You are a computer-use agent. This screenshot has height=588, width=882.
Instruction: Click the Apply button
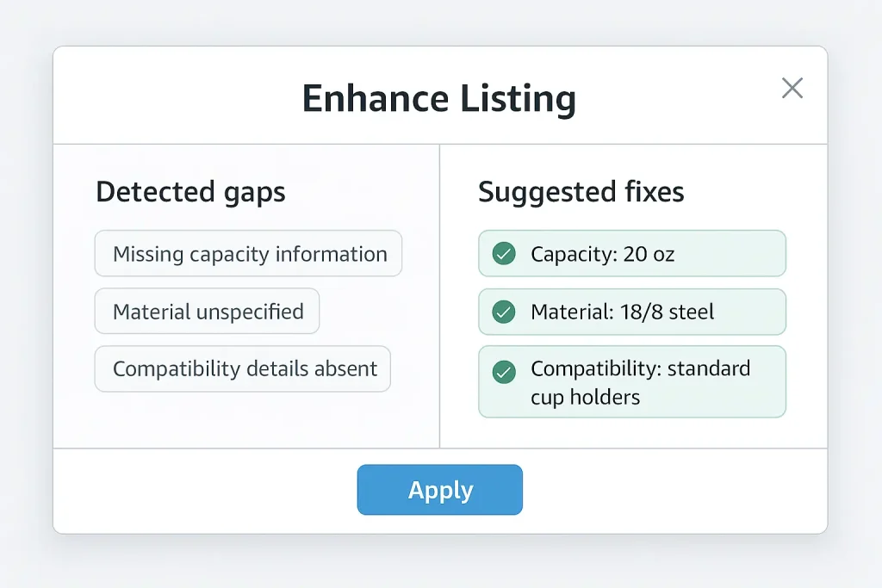[x=440, y=490]
